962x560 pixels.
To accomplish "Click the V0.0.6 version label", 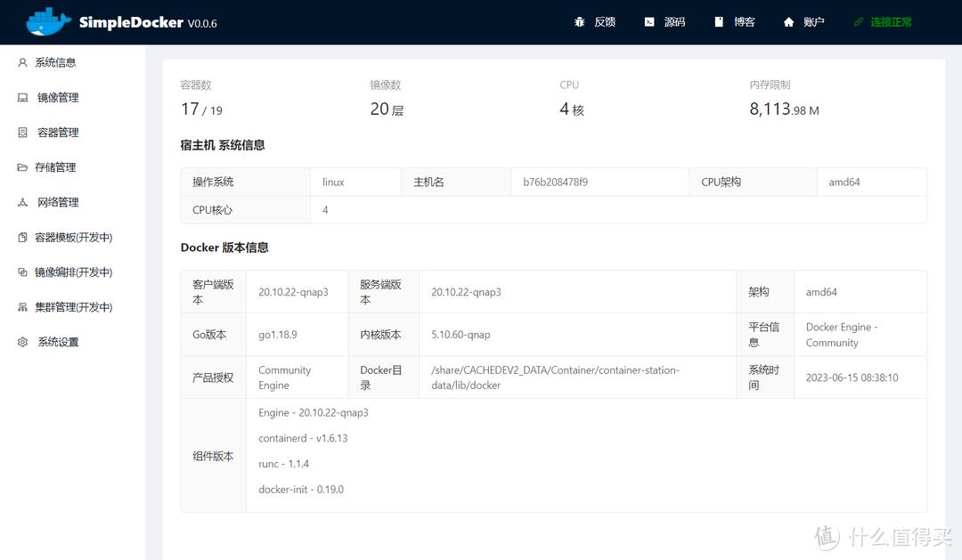I will (x=202, y=24).
